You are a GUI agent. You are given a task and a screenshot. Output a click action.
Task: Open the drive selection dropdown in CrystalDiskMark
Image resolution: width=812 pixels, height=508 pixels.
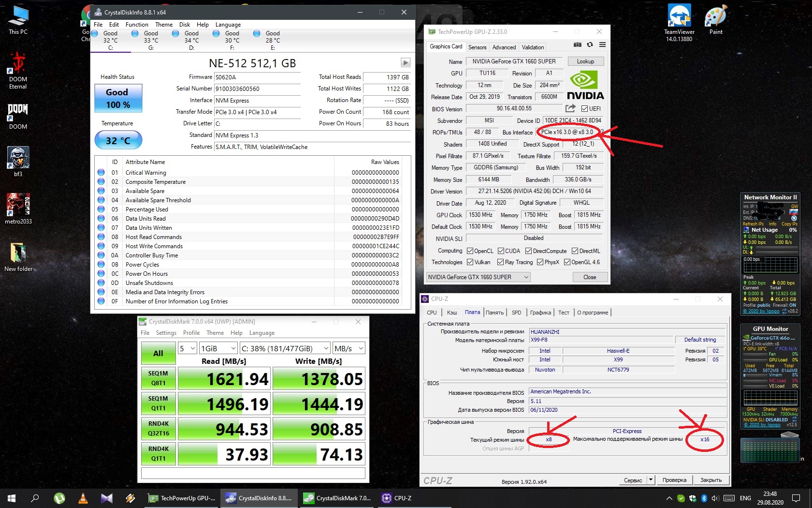tap(285, 348)
